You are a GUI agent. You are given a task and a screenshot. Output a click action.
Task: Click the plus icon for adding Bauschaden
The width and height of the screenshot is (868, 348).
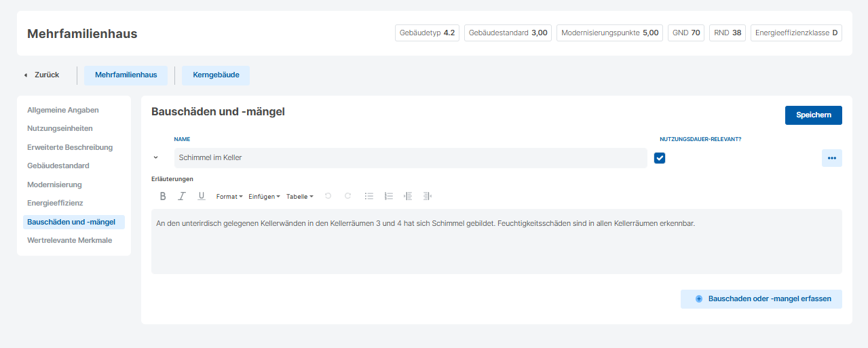pos(699,299)
